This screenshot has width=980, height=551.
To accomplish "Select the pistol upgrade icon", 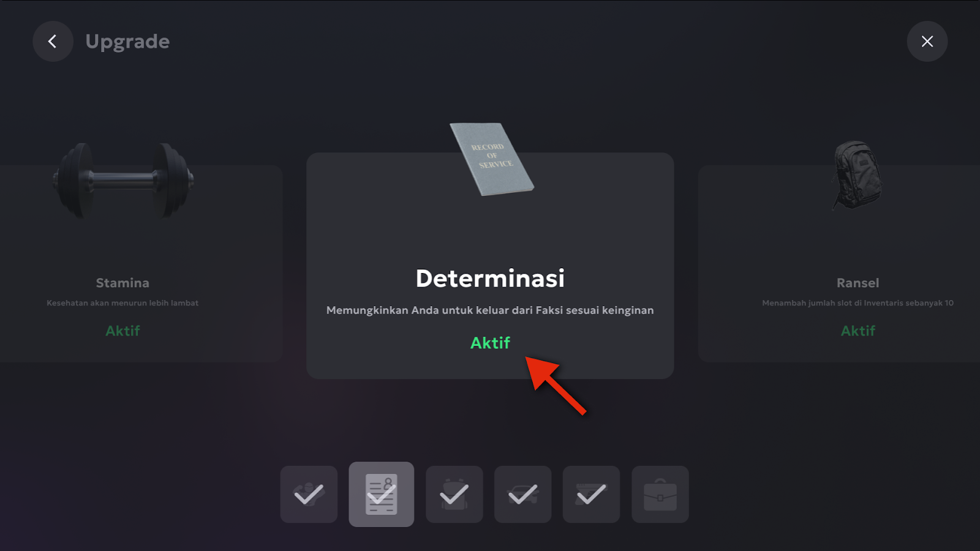I will 591,494.
